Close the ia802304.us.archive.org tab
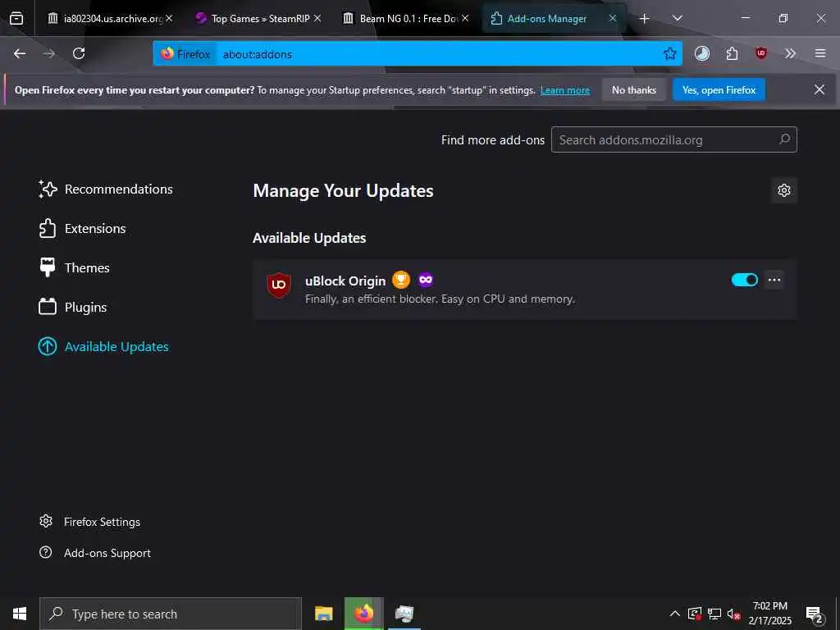Viewport: 840px width, 630px height. pos(169,18)
